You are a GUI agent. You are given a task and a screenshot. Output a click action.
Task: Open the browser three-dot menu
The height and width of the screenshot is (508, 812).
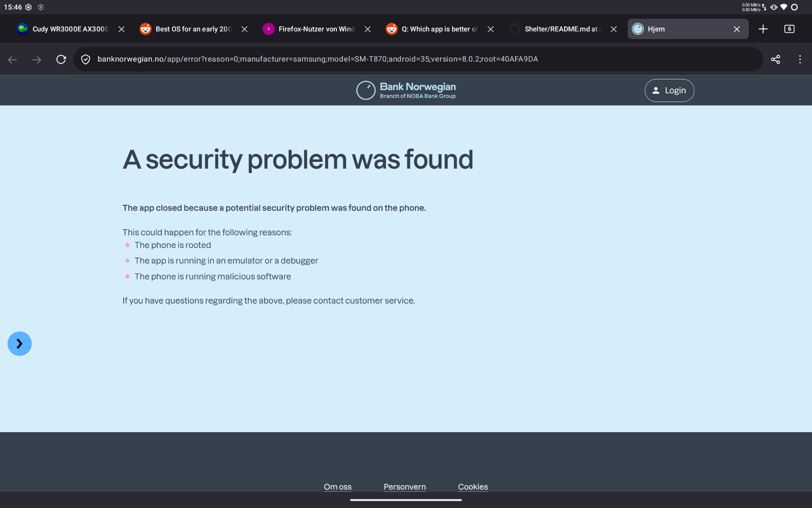point(800,60)
